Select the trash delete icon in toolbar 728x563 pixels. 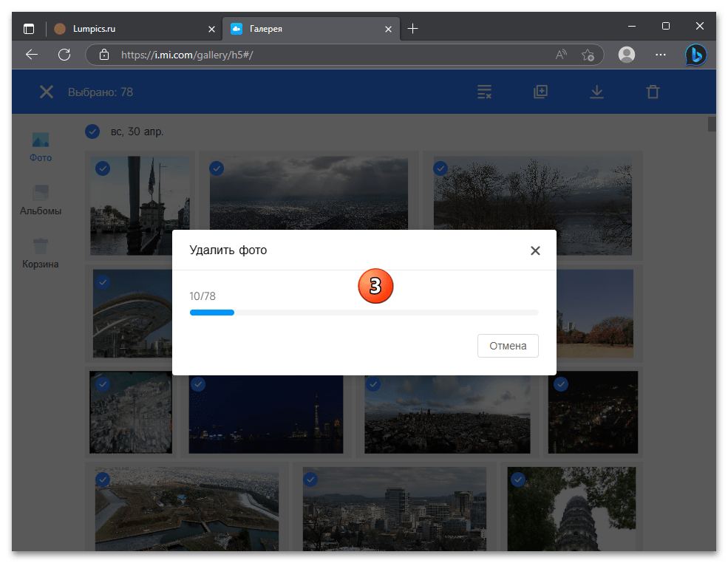(653, 92)
